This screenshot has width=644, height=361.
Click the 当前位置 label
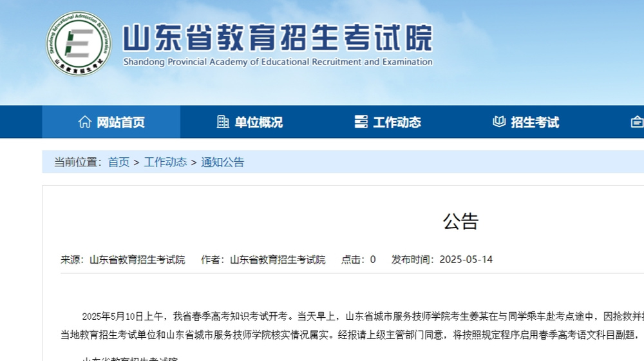click(x=78, y=162)
